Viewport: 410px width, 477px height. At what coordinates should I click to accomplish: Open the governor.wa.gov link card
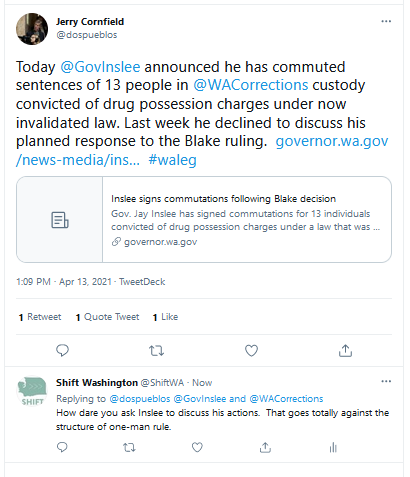coord(204,219)
